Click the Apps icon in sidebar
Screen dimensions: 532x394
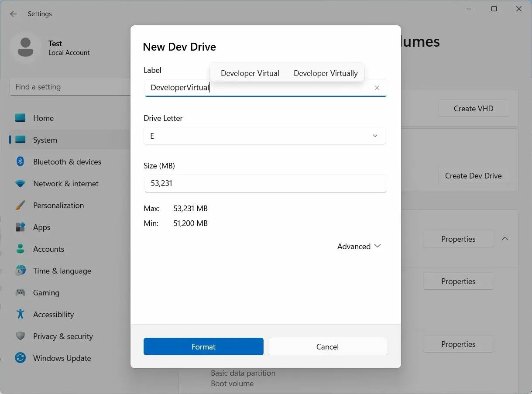[x=21, y=227]
